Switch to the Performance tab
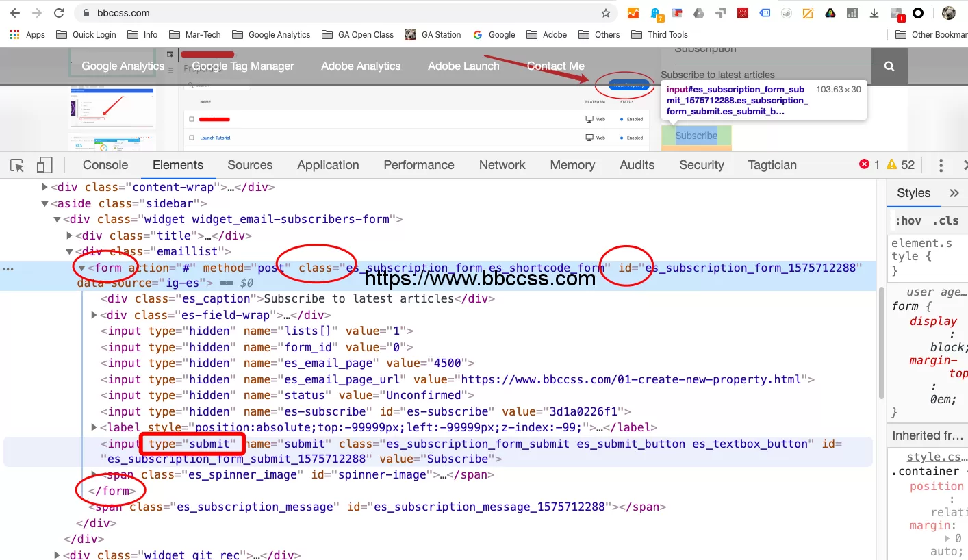The image size is (968, 560). click(x=419, y=165)
